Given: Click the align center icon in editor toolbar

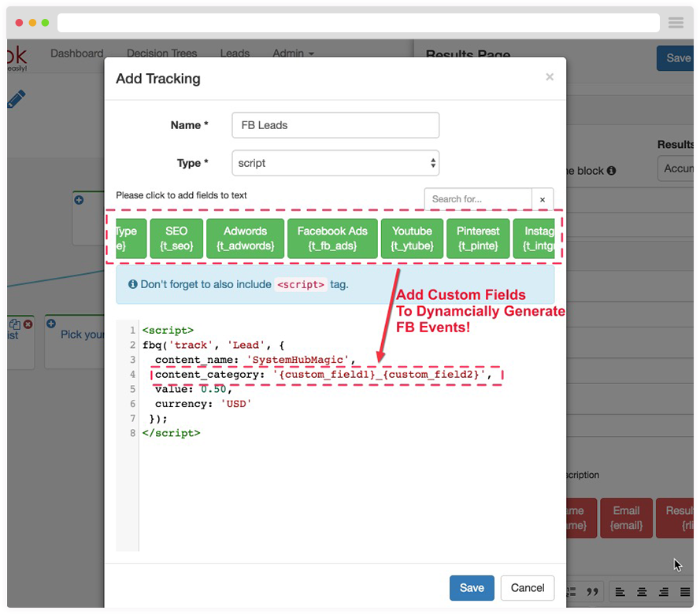Looking at the screenshot, I should [642, 592].
